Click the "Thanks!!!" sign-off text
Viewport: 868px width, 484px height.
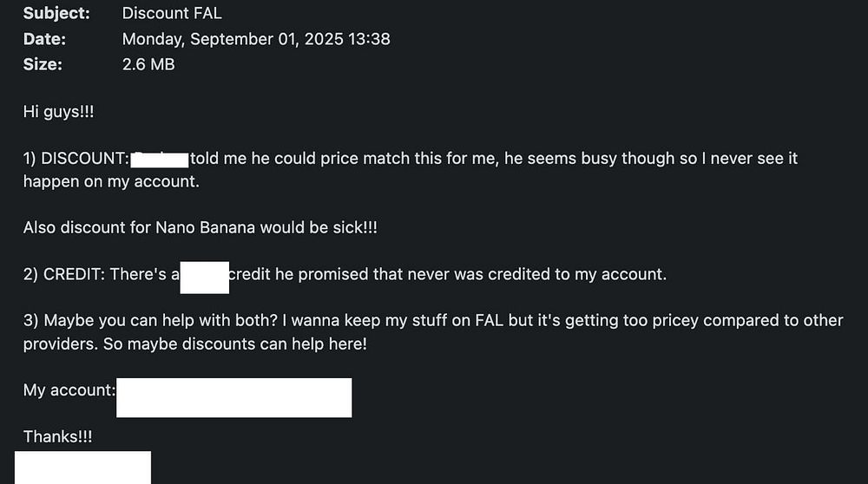(57, 437)
